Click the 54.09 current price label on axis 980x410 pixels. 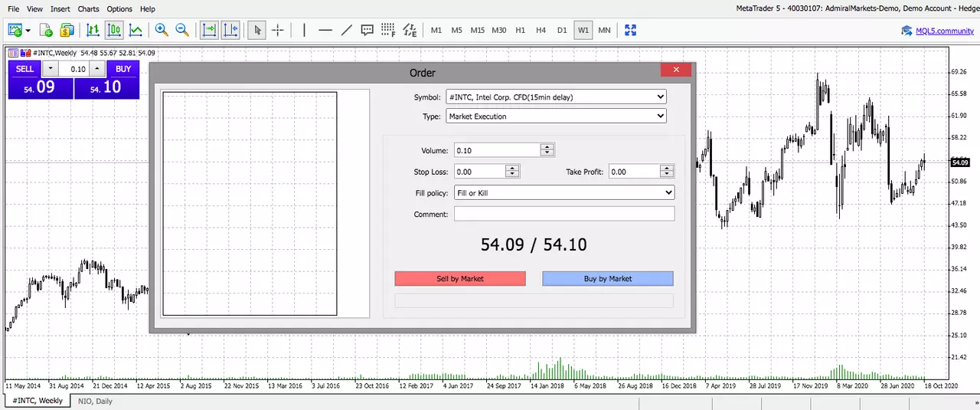[960, 162]
